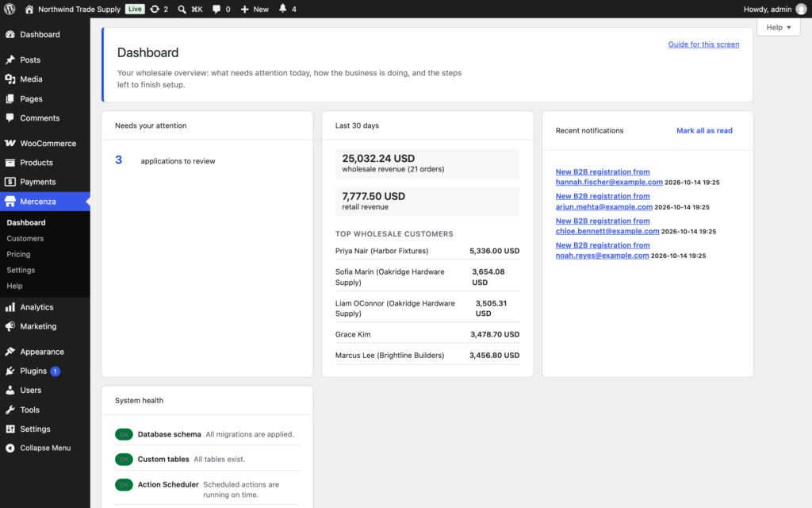Open the updates icon showing 2
The height and width of the screenshot is (508, 812).
[x=155, y=9]
